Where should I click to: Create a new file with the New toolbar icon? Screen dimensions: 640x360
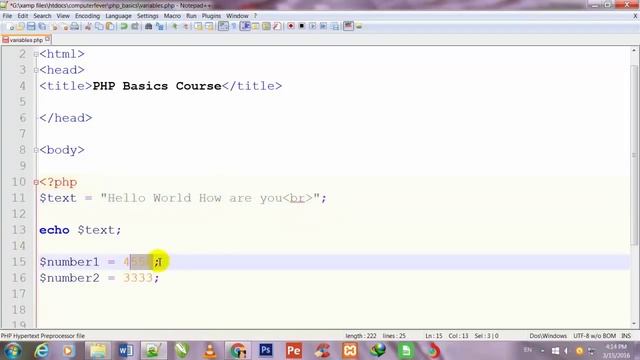pyautogui.click(x=11, y=27)
